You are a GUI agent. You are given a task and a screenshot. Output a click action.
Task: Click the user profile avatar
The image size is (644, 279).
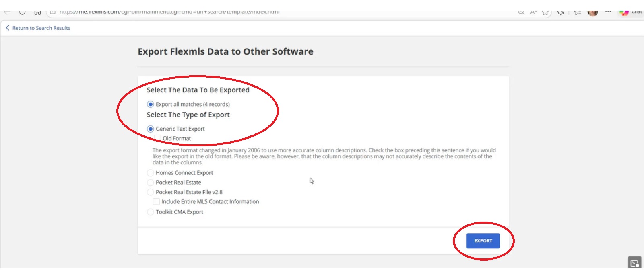pyautogui.click(x=592, y=12)
